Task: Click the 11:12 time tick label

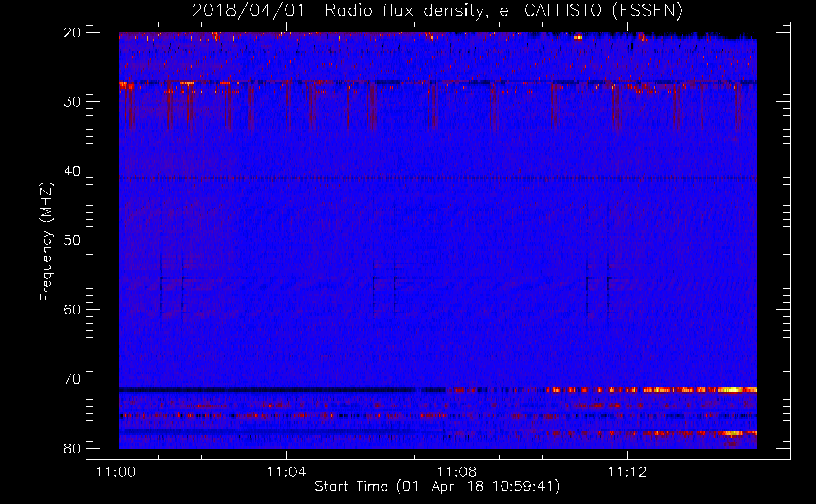Action: point(627,472)
